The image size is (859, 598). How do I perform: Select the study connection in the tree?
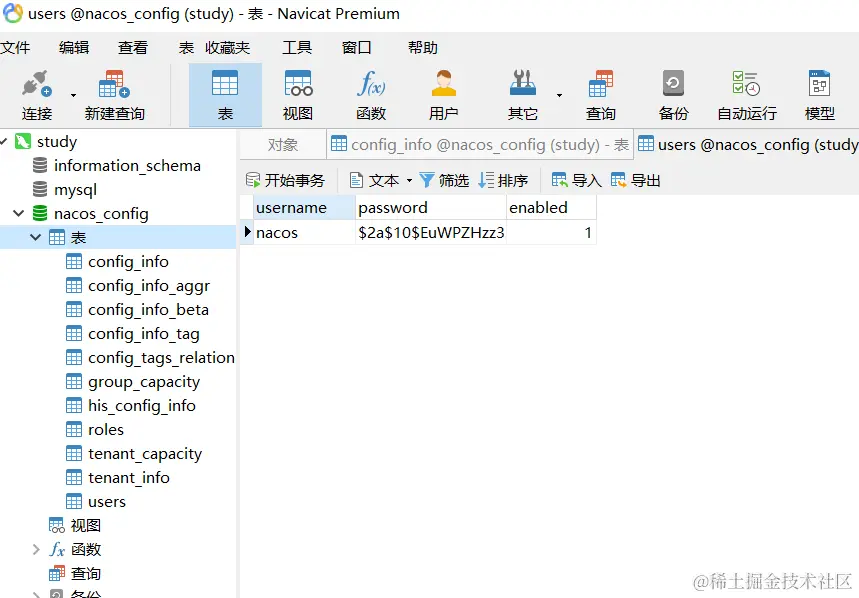56,141
